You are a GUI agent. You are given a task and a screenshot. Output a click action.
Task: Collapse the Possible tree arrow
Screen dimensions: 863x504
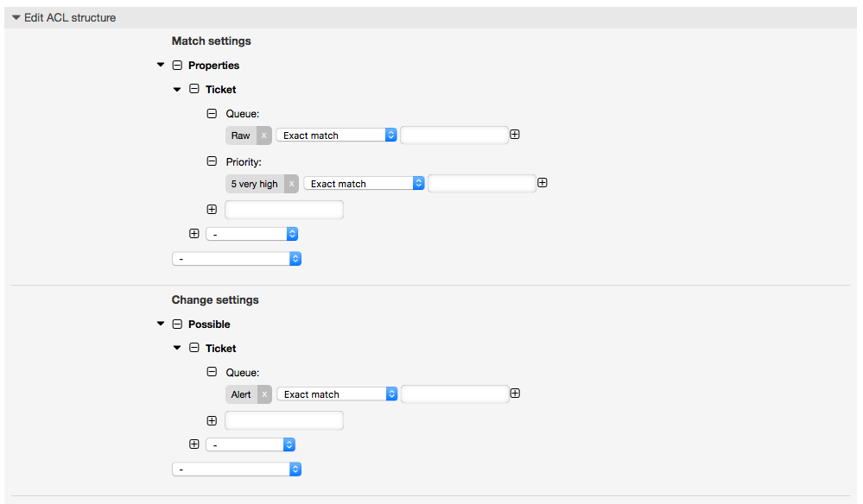tap(161, 324)
